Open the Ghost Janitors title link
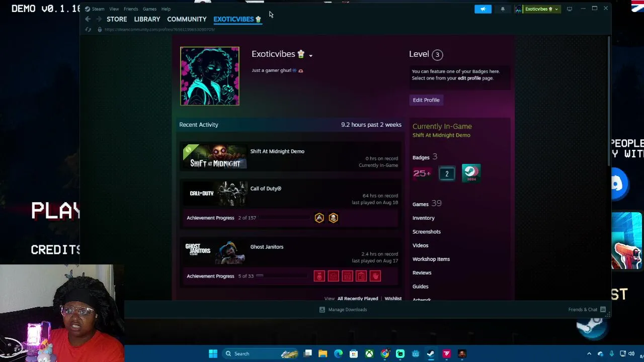644x362 pixels. [x=267, y=247]
